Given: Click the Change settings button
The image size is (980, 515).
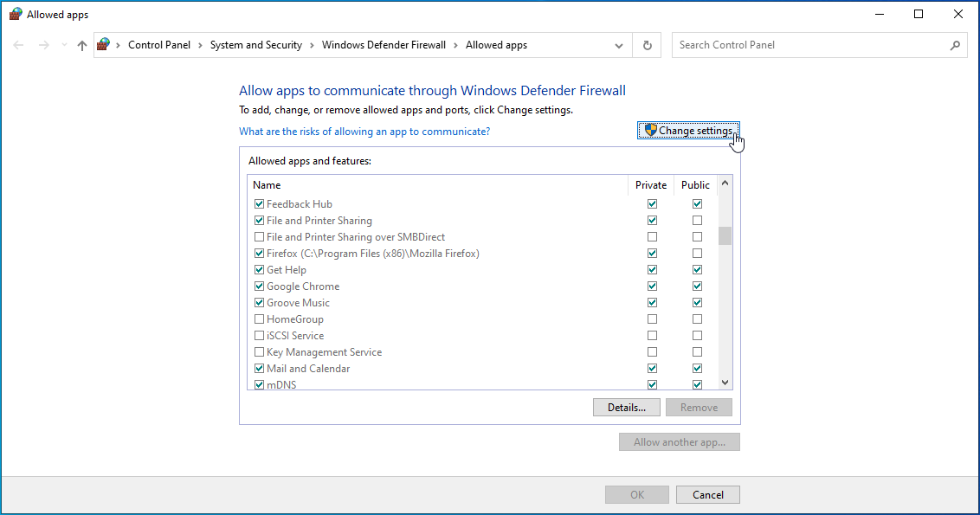Looking at the screenshot, I should coord(688,131).
